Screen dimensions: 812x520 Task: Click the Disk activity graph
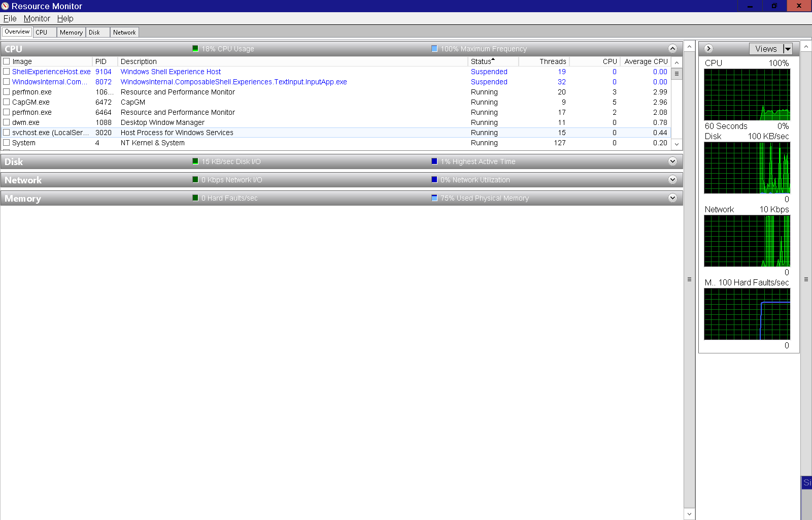747,168
